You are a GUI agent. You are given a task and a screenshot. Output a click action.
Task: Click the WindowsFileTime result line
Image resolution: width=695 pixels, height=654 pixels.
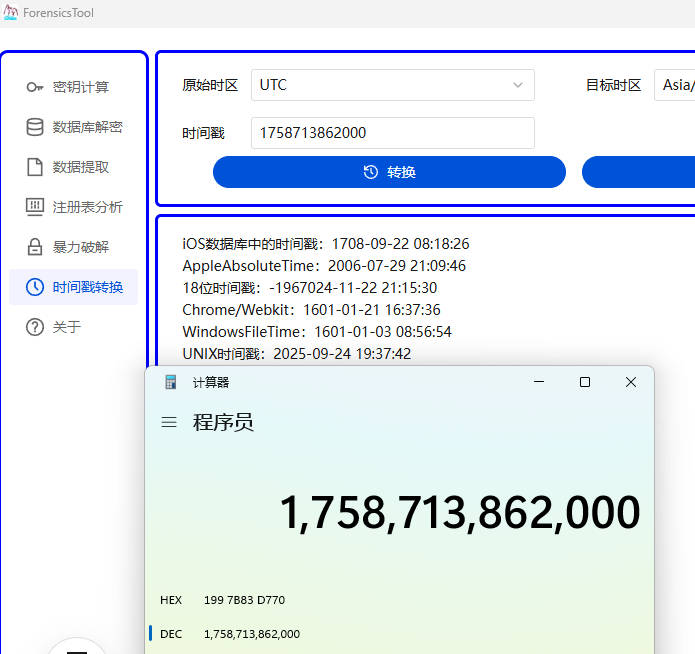point(317,332)
